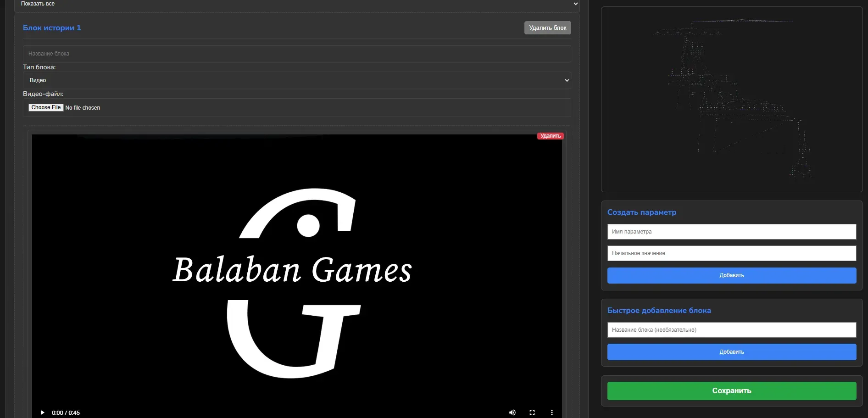The height and width of the screenshot is (418, 868).
Task: Click the Имя параметра input field
Action: tap(731, 232)
